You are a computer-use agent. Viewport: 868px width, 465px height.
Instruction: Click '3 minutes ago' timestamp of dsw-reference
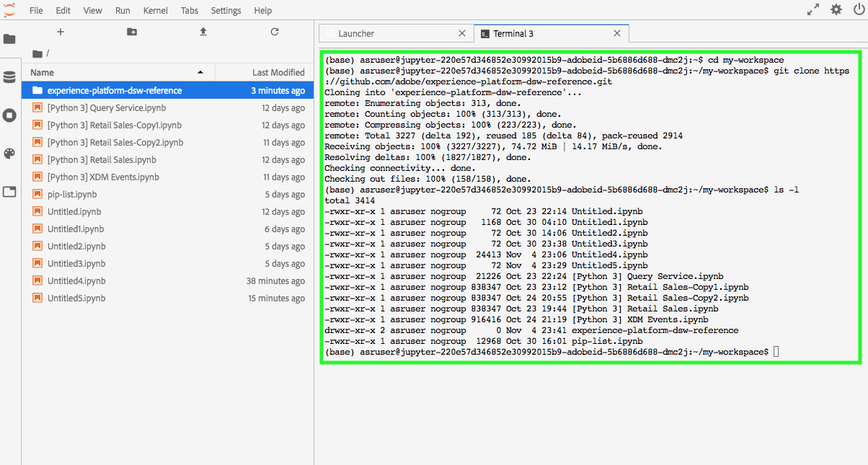[x=278, y=91]
